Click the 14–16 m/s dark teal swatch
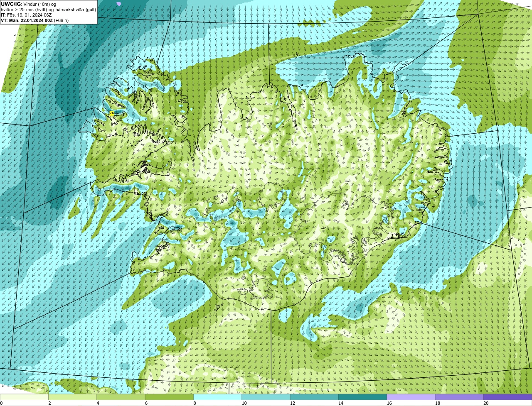Screen dimensions: 532x406 363,397
